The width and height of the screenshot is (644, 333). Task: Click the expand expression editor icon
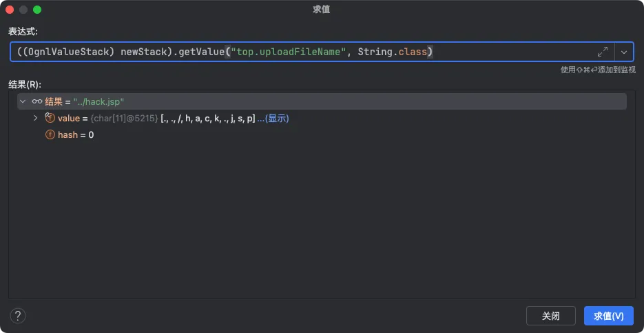[603, 52]
